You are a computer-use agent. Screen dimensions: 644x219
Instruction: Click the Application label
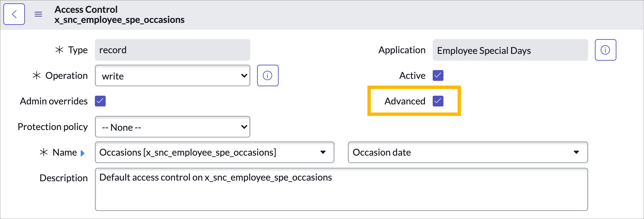402,50
